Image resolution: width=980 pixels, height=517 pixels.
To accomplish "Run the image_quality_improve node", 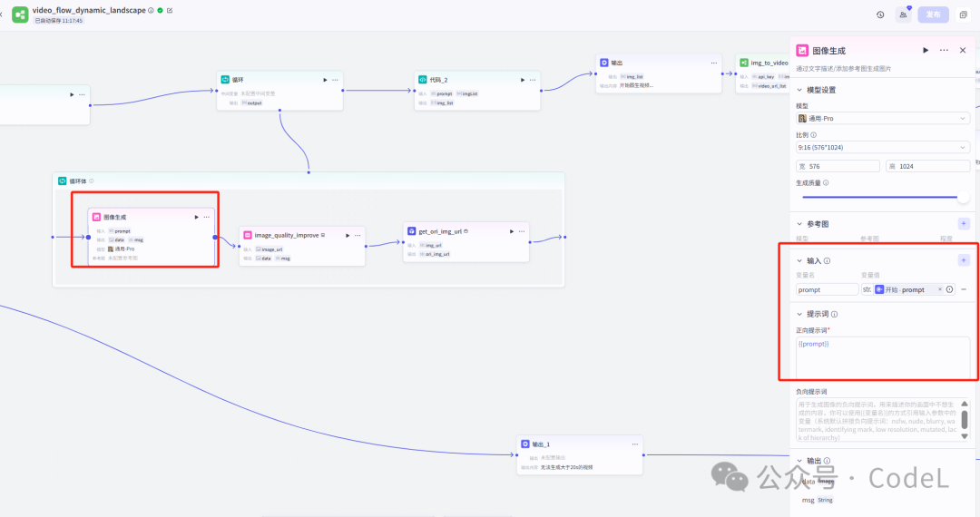I will pos(348,236).
